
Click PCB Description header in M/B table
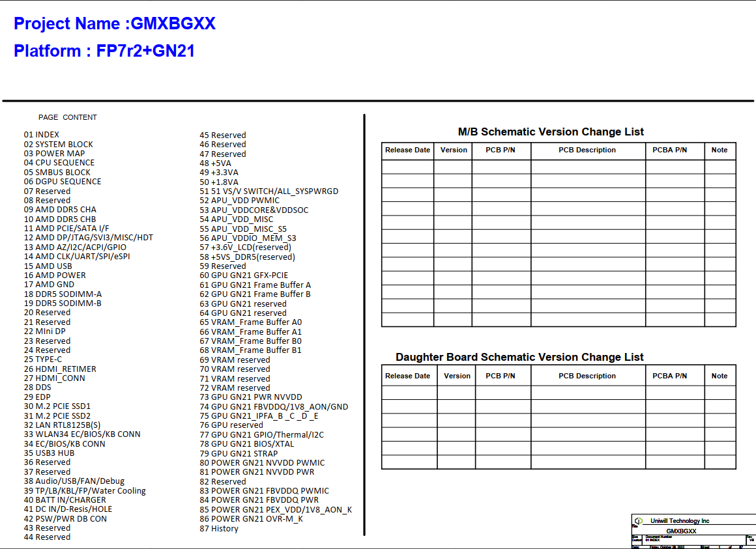click(x=587, y=150)
